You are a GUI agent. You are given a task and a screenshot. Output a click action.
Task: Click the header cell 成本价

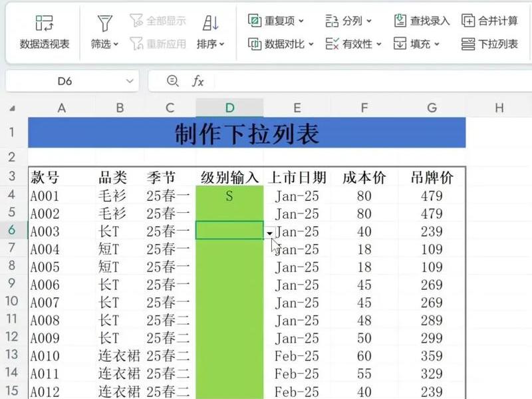tap(364, 177)
